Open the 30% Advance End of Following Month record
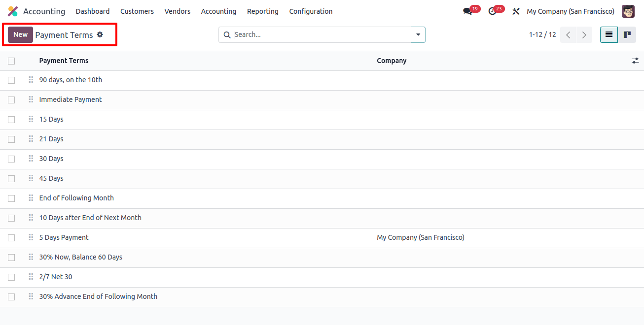644x325 pixels. coord(99,296)
